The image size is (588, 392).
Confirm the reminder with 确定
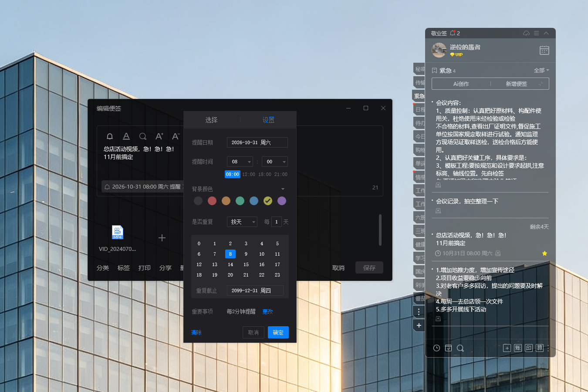[x=278, y=332]
